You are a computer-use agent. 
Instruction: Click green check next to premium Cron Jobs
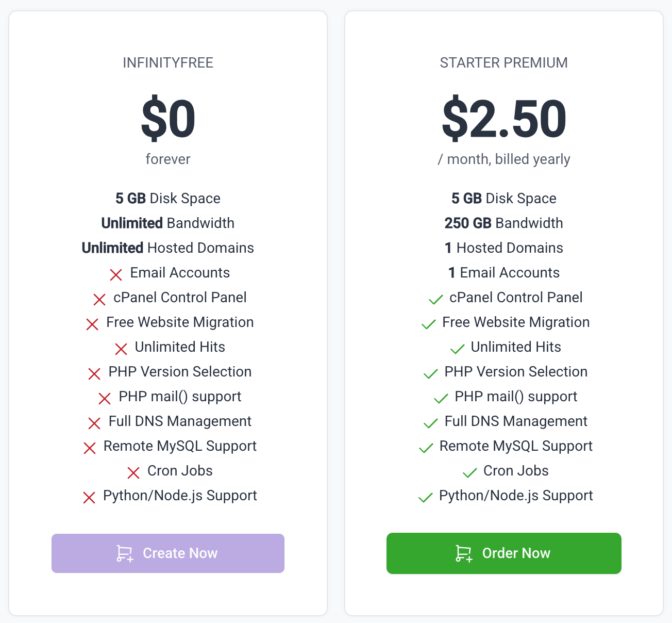coord(469,472)
